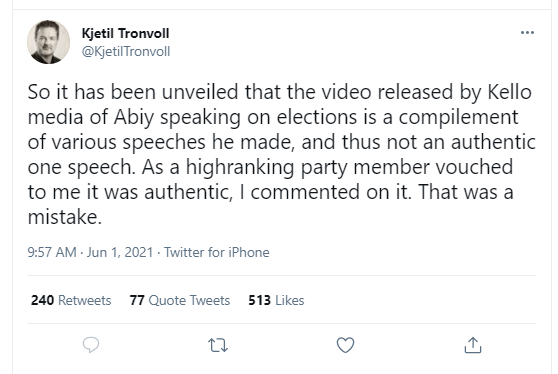Click the word "compilement" in the tweet
Screen dimensions: 558x374
pyautogui.click(x=458, y=117)
